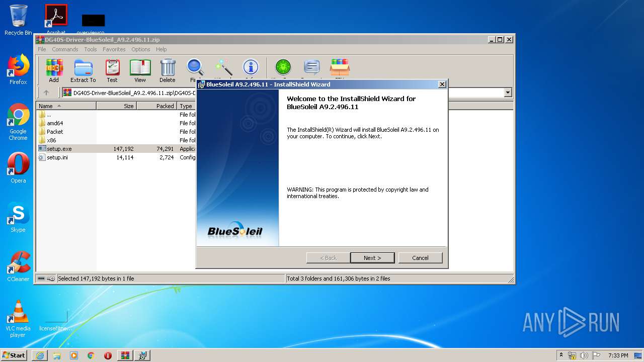
Task: Click the Comment speech bubble icon
Action: pos(312,68)
